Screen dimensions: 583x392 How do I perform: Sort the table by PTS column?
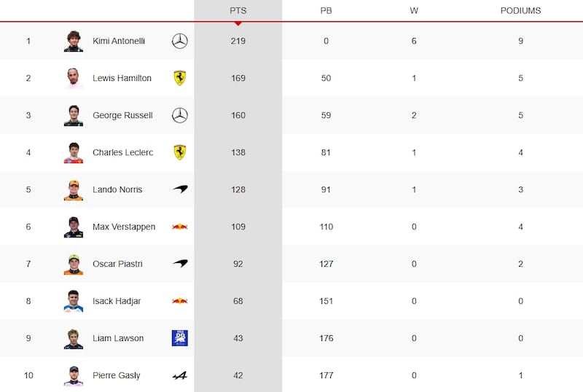pyautogui.click(x=238, y=11)
